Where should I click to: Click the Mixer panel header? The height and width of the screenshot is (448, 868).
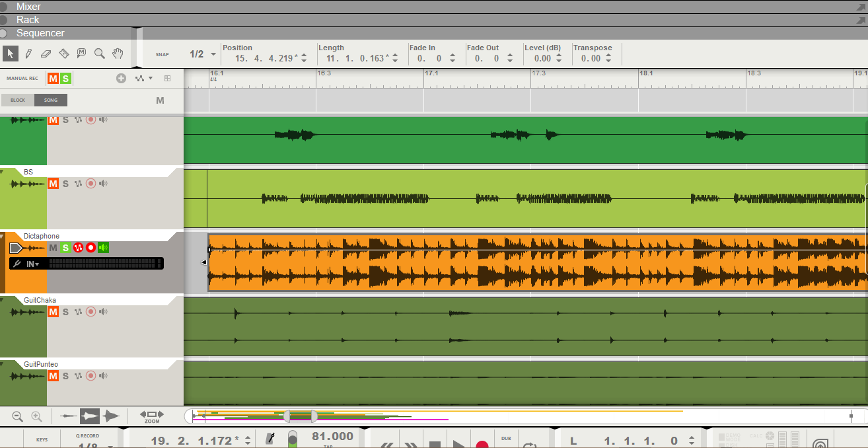(x=434, y=7)
